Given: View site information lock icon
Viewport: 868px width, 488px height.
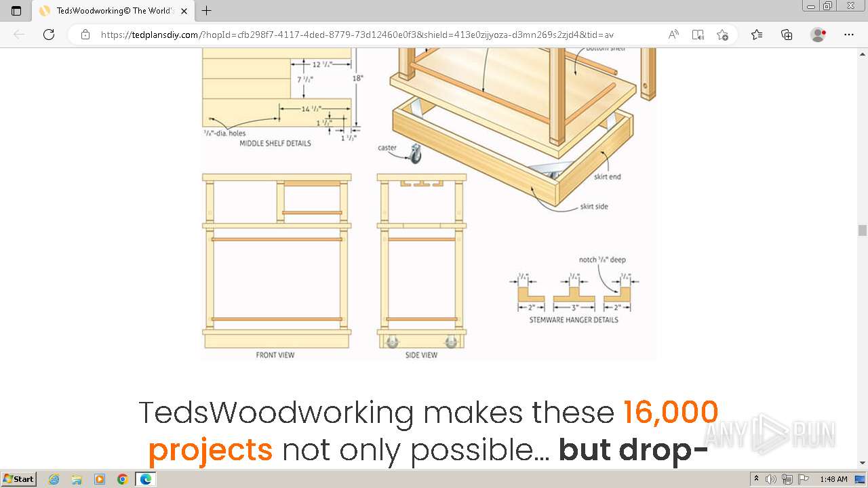Looking at the screenshot, I should pos(85,35).
